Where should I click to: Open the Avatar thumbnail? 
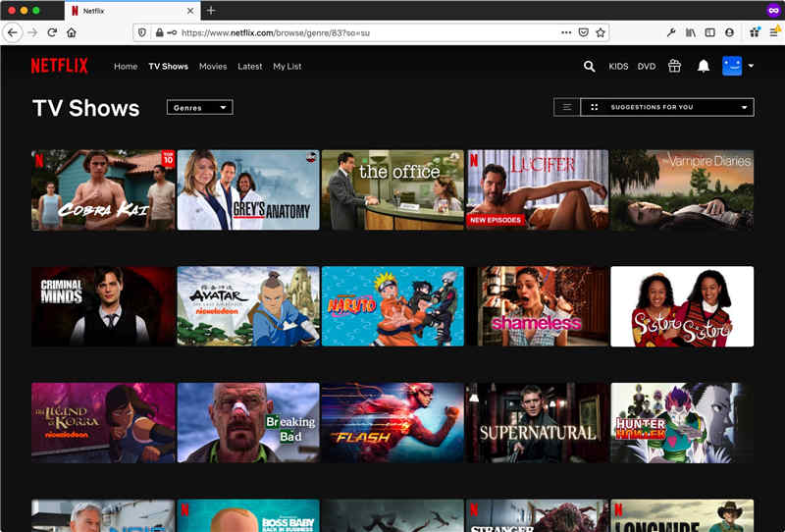coord(248,306)
